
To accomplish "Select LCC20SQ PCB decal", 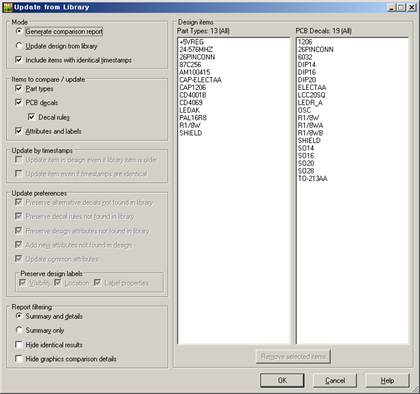I will pyautogui.click(x=311, y=95).
